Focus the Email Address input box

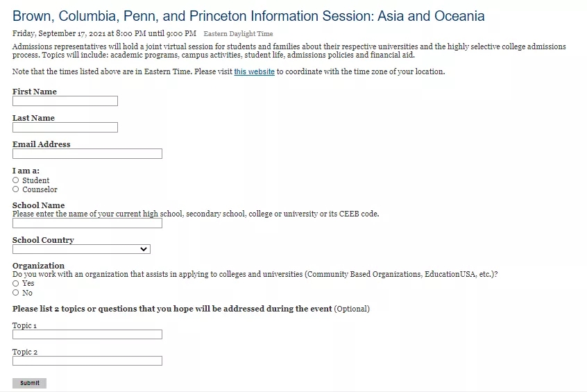point(87,154)
